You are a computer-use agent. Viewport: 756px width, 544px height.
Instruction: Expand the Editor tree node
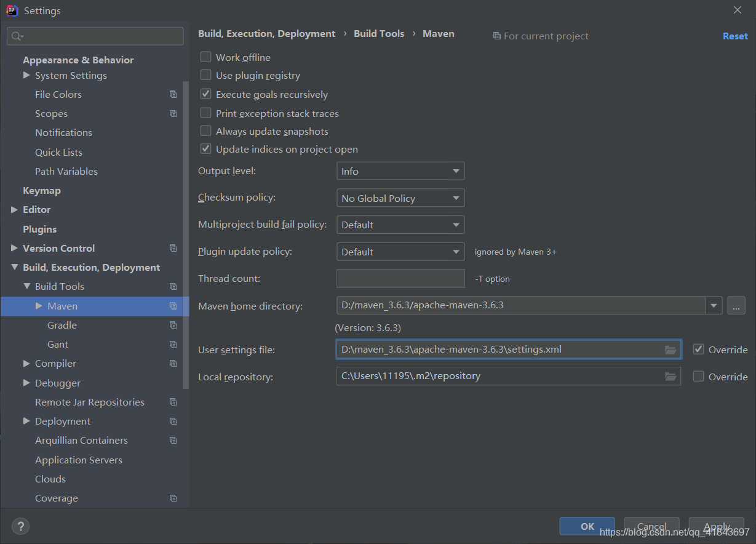click(x=14, y=210)
